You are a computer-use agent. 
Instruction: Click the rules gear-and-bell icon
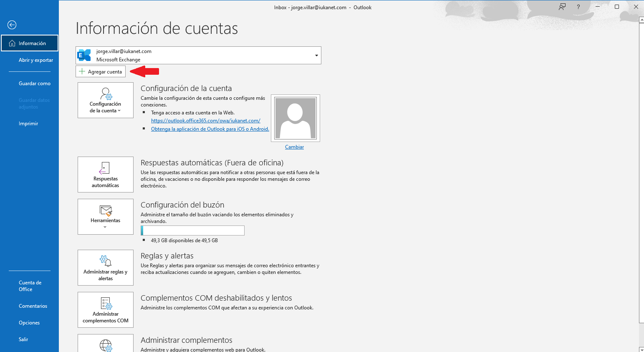(x=106, y=261)
